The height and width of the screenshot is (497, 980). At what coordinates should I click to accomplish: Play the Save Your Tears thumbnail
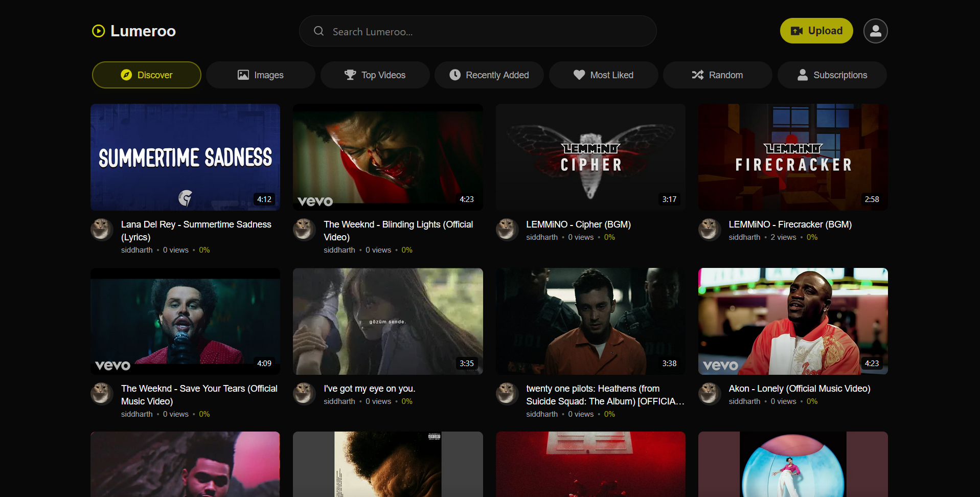(x=185, y=321)
